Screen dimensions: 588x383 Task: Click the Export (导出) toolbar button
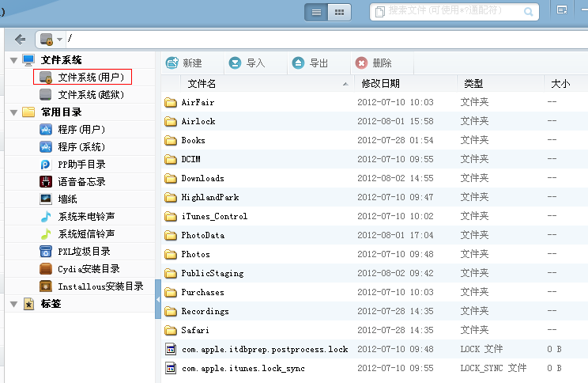click(x=310, y=63)
